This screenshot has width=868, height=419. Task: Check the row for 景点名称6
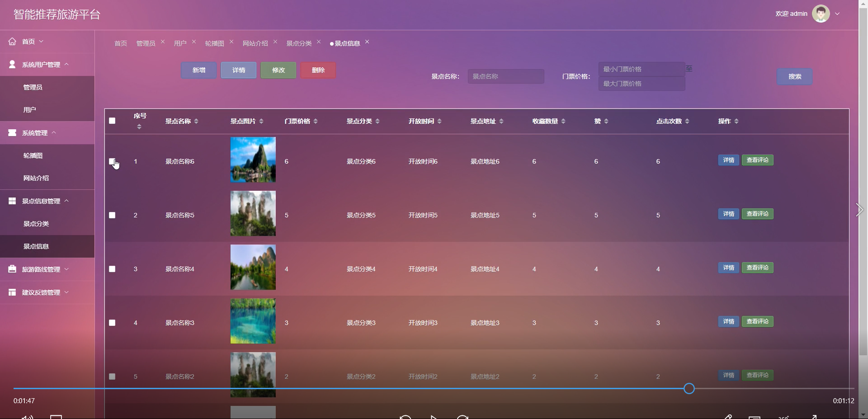click(x=112, y=161)
